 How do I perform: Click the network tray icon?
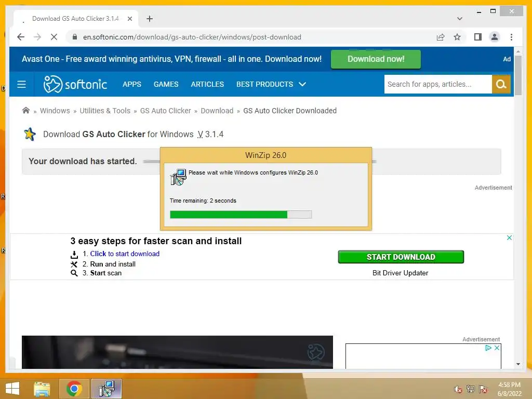[x=471, y=389]
